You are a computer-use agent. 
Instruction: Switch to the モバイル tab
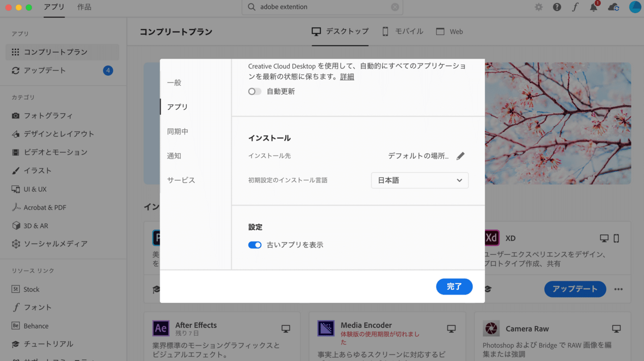point(403,31)
